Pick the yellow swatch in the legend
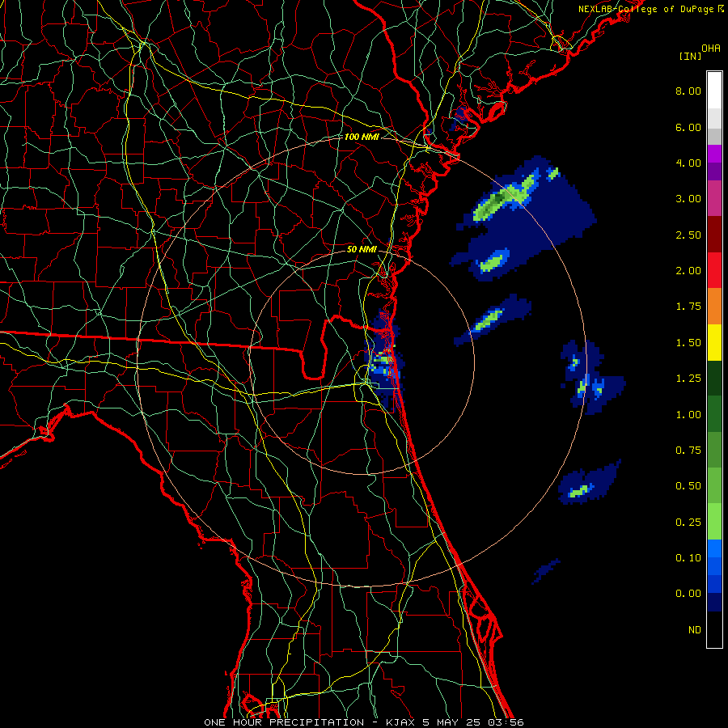The image size is (728, 728). pos(714,343)
